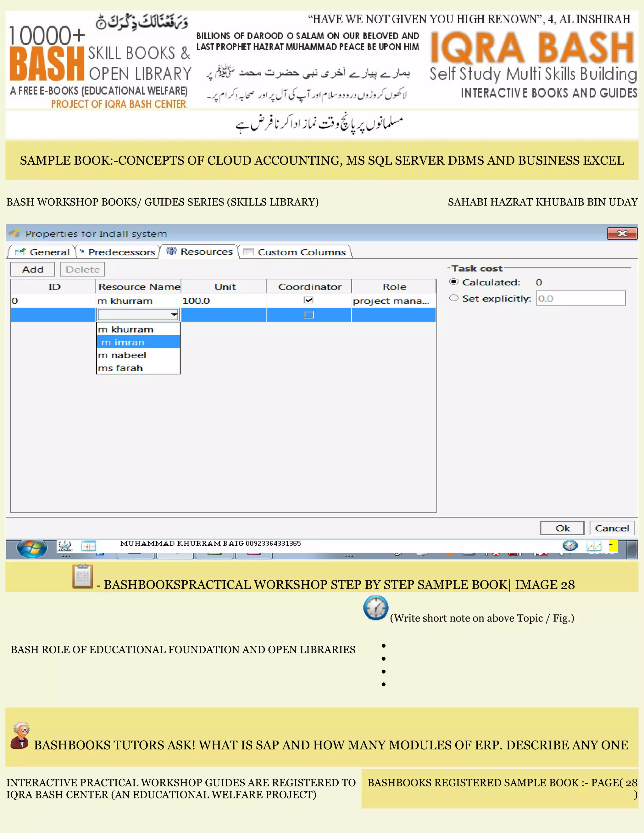Choose ms farah from the dropdown list
Screen dimensions: 644x833
point(138,368)
